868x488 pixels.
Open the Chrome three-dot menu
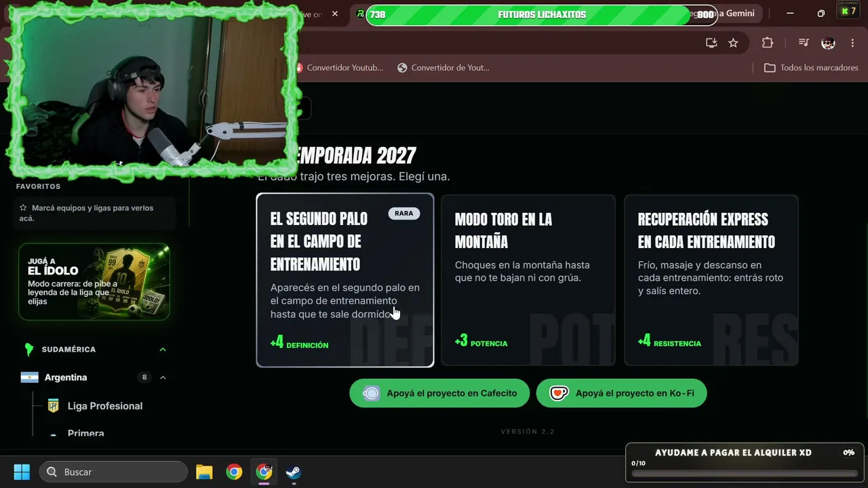point(852,43)
